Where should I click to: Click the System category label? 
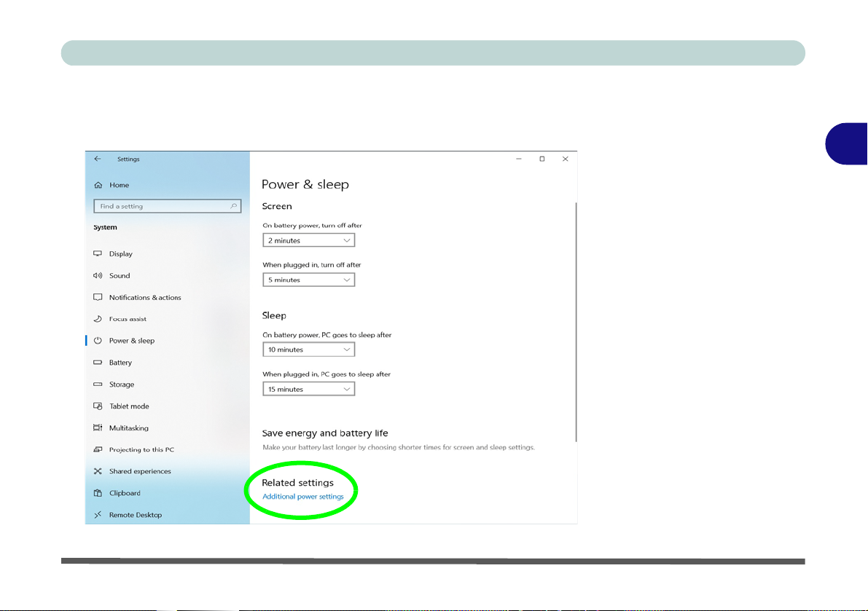point(105,227)
